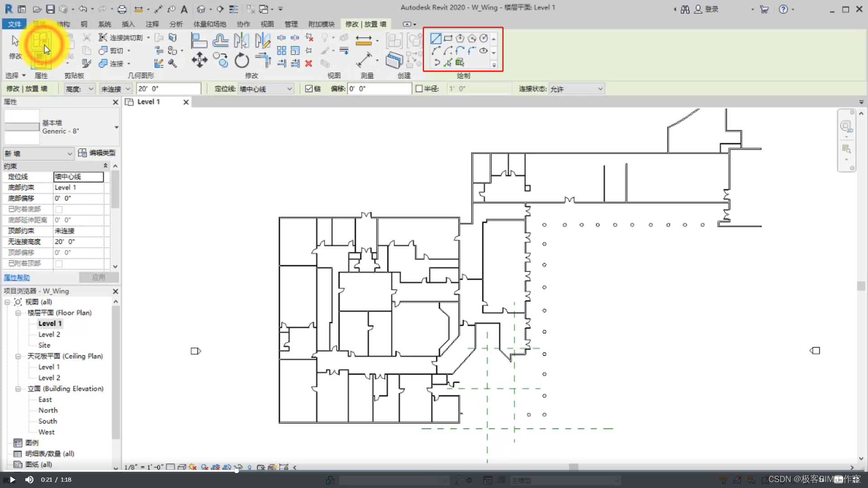Switch to the 视图 (View) ribbon tab
The height and width of the screenshot is (488, 868).
click(x=267, y=24)
